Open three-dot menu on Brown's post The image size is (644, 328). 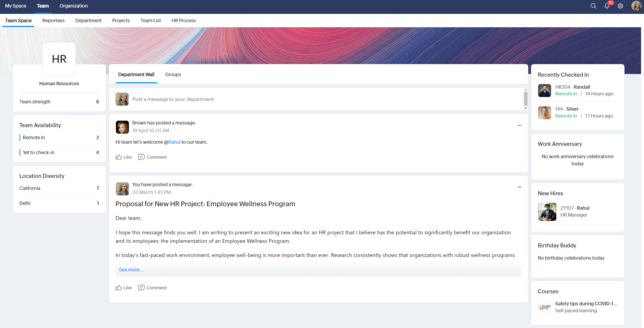[x=519, y=125]
